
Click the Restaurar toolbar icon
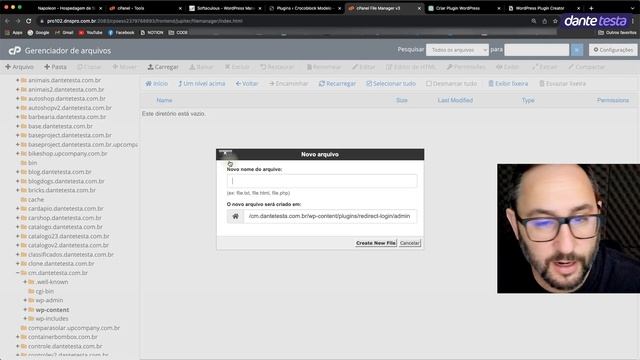click(277, 67)
